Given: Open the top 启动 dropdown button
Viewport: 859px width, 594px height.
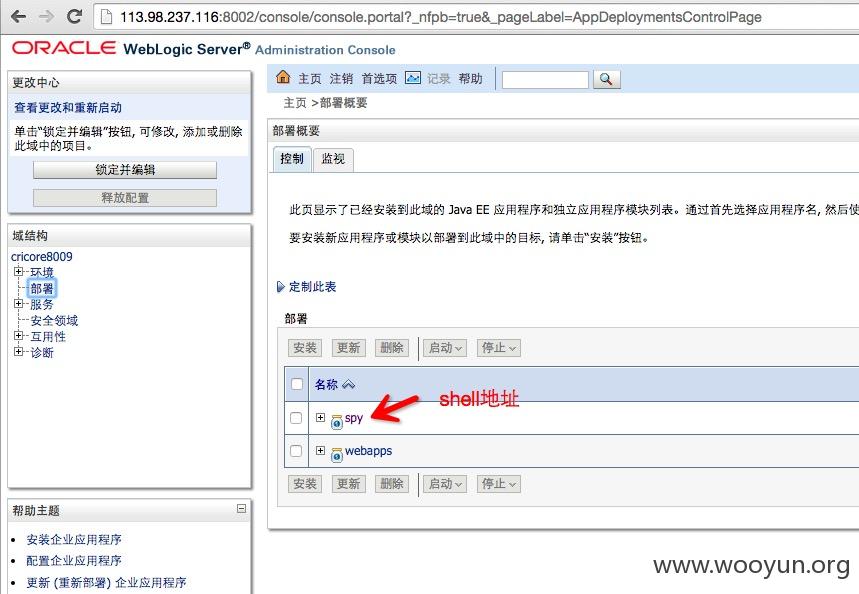Looking at the screenshot, I should [x=445, y=347].
